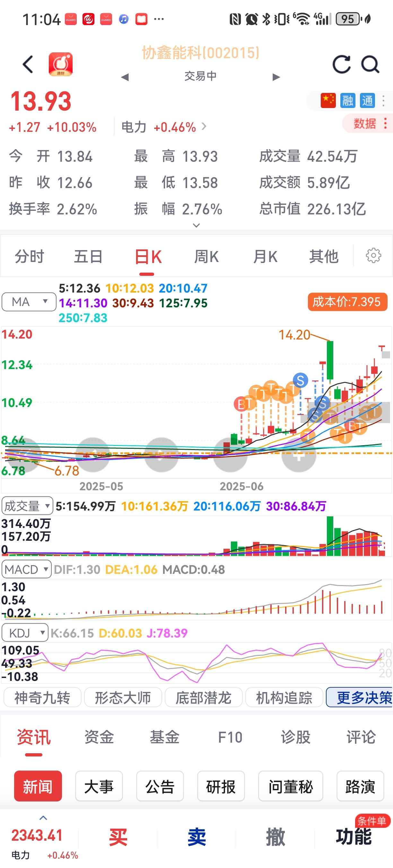Select 机构追踪 decision tool
Image resolution: width=393 pixels, height=868 pixels.
pyautogui.click(x=284, y=698)
